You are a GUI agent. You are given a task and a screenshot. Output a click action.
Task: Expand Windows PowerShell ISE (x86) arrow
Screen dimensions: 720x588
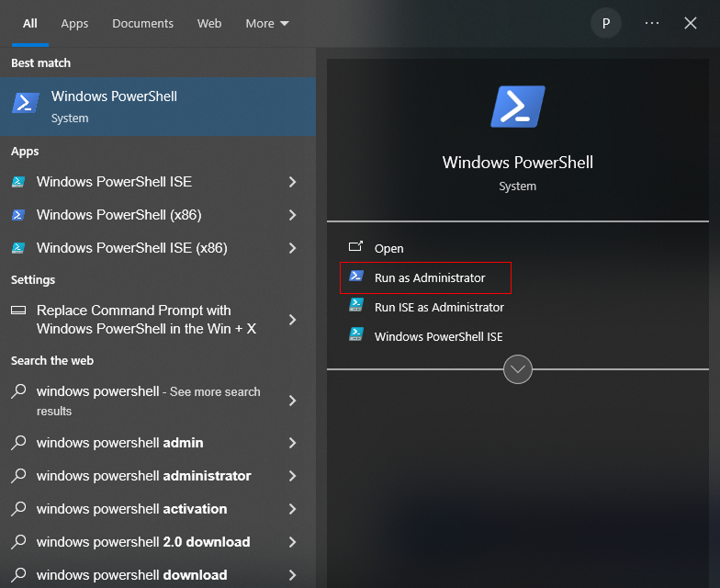pyautogui.click(x=292, y=248)
